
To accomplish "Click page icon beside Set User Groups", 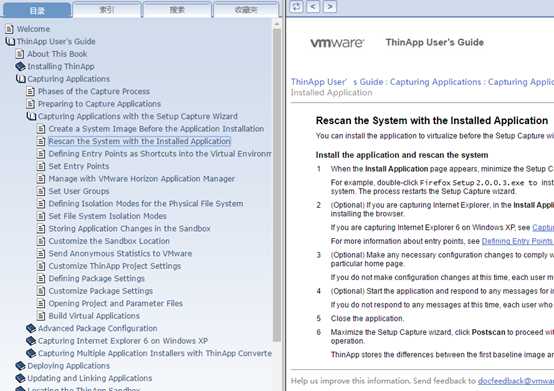I will [41, 191].
